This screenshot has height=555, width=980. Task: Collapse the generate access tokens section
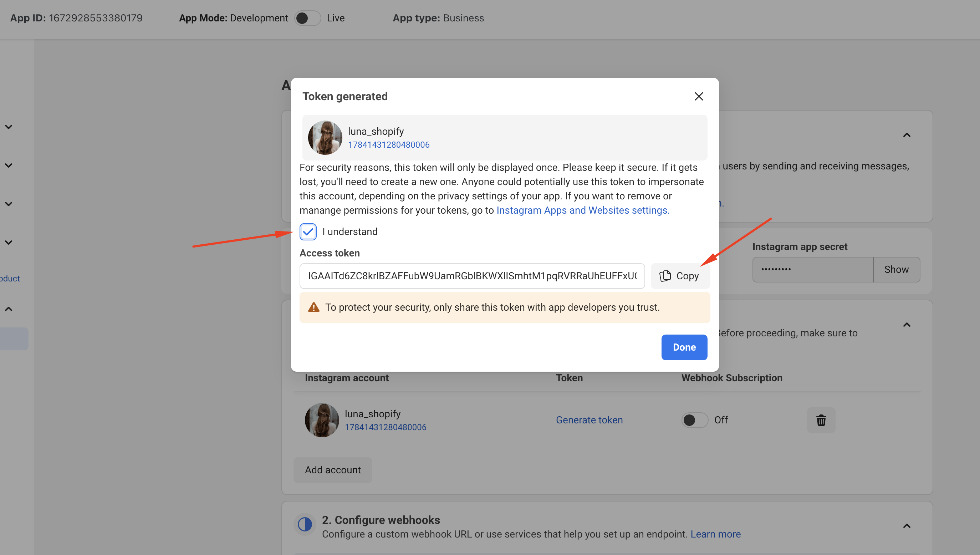click(x=907, y=325)
